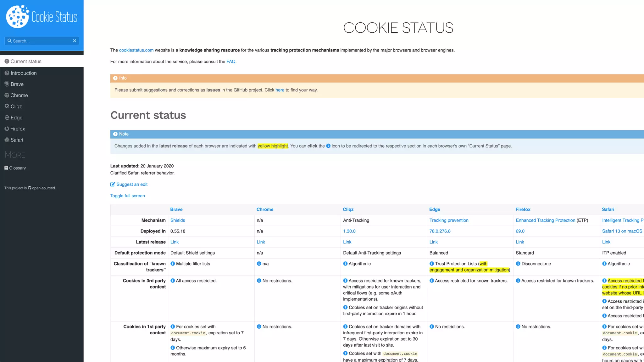Click info icon by Edge Trust Protection Lists
The image size is (644, 362).
(x=432, y=264)
